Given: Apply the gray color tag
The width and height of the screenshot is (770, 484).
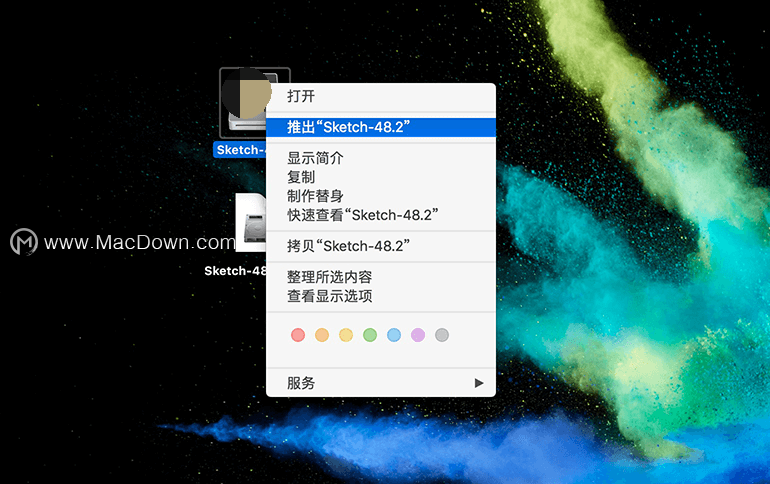Looking at the screenshot, I should [x=442, y=335].
